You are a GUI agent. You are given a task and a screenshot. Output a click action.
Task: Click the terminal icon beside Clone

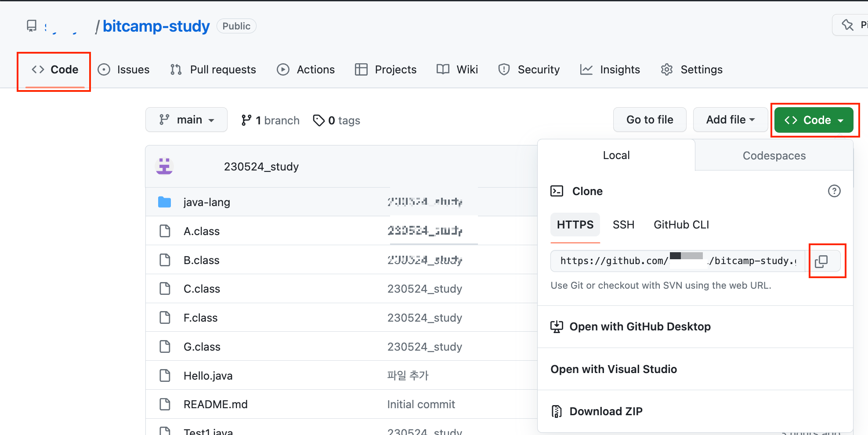(x=557, y=191)
